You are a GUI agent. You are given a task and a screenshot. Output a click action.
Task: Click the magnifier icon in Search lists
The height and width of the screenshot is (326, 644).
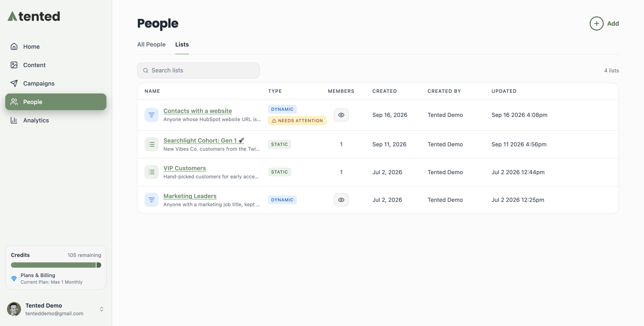(146, 70)
